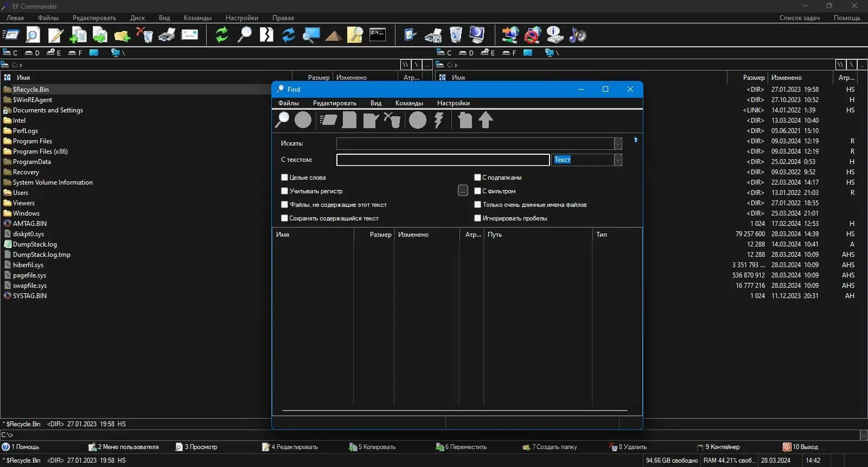Click the 'Путь' column header in Find results
Image resolution: width=868 pixels, height=467 pixels.
[x=538, y=235]
